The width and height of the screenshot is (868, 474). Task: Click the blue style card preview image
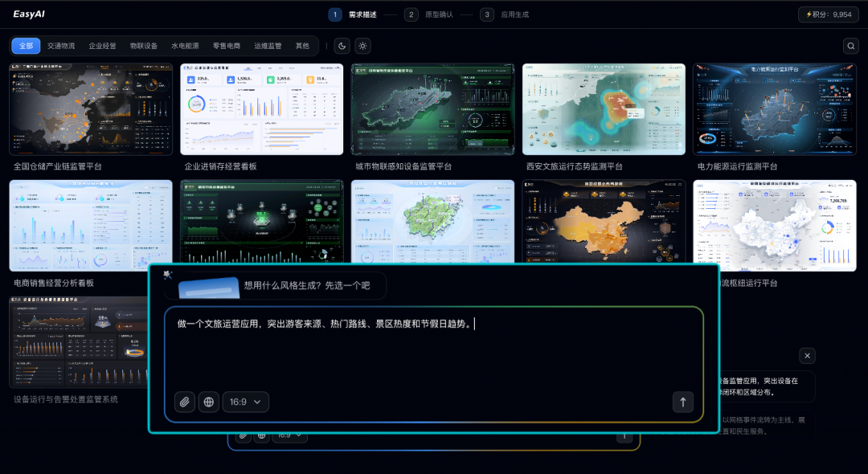click(209, 288)
